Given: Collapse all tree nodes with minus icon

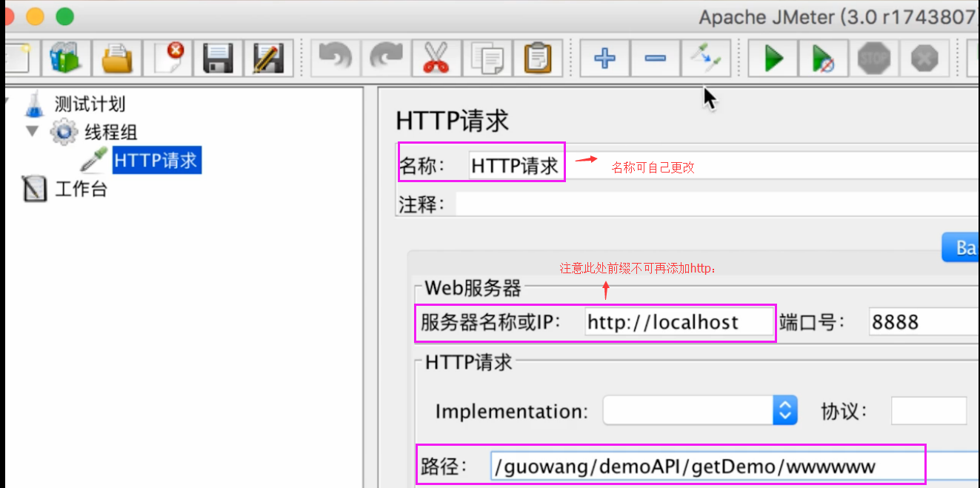Looking at the screenshot, I should pos(656,57).
